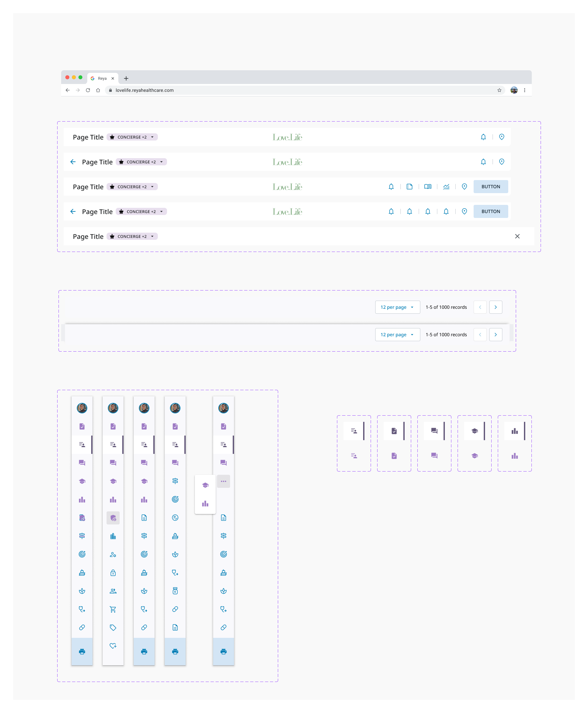Screen dimensions: 588x713
Task: Bookmark the page with the star icon
Action: click(499, 90)
